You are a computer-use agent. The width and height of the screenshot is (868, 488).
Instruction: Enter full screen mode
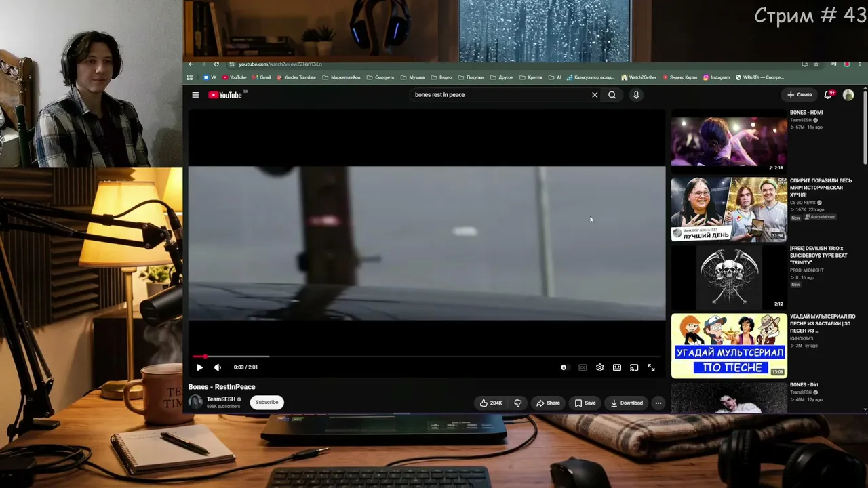tap(651, 367)
